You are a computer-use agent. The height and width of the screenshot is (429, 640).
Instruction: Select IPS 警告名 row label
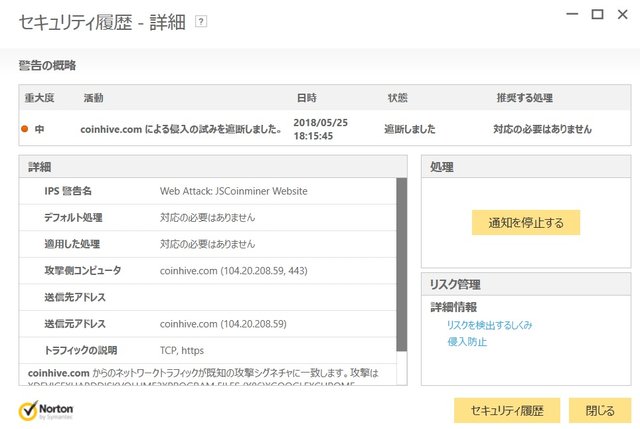tap(68, 191)
